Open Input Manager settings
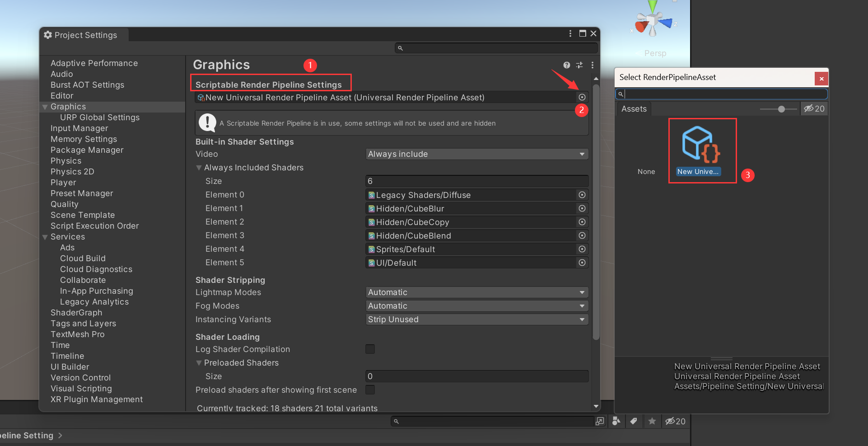868x446 pixels. [x=79, y=128]
